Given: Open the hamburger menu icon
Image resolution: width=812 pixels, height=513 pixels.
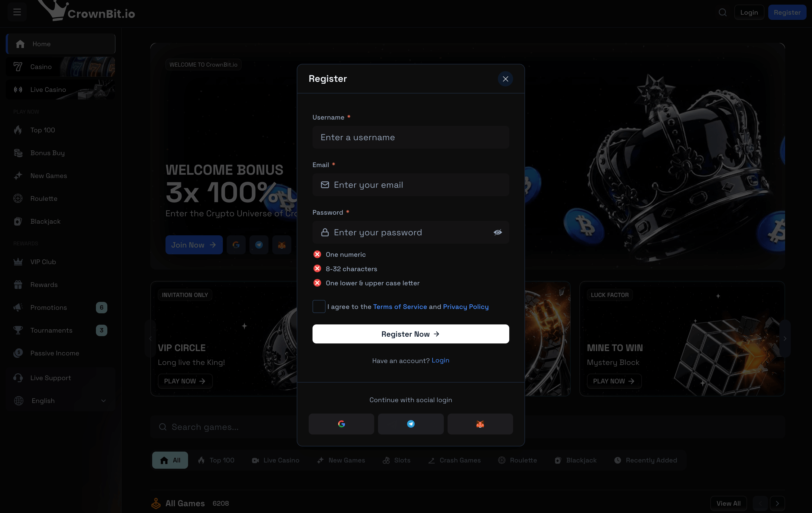Looking at the screenshot, I should (17, 12).
